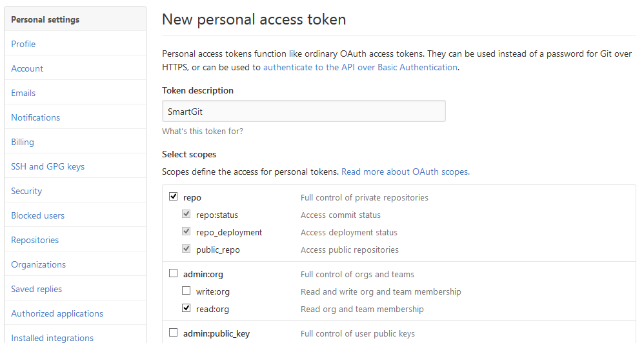Image resolution: width=644 pixels, height=343 pixels.
Task: Enable the write:org scope checkbox
Action: click(x=186, y=291)
